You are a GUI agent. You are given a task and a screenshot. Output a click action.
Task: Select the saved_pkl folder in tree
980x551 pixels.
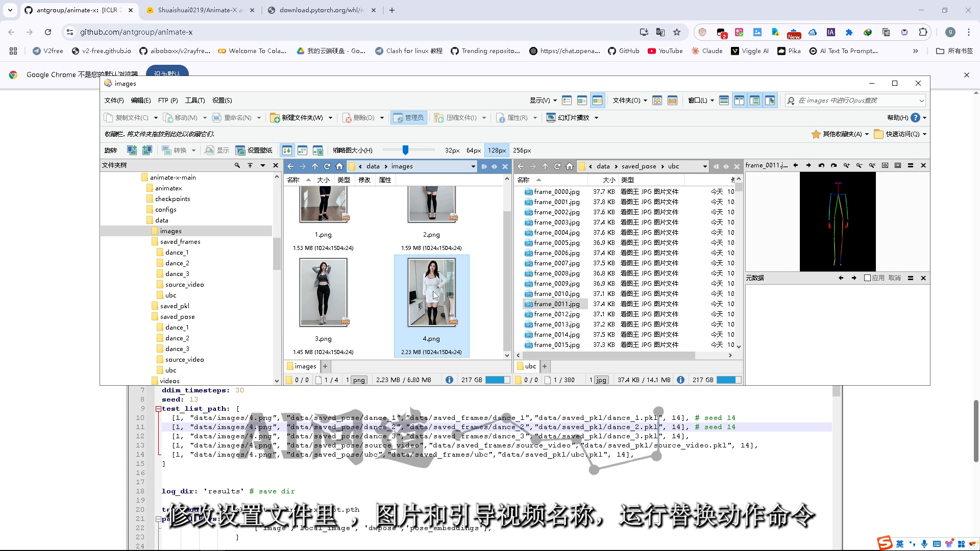click(175, 306)
